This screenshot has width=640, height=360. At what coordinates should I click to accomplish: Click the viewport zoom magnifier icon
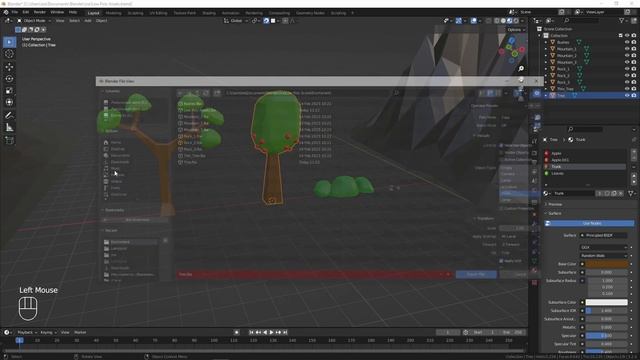[x=521, y=69]
